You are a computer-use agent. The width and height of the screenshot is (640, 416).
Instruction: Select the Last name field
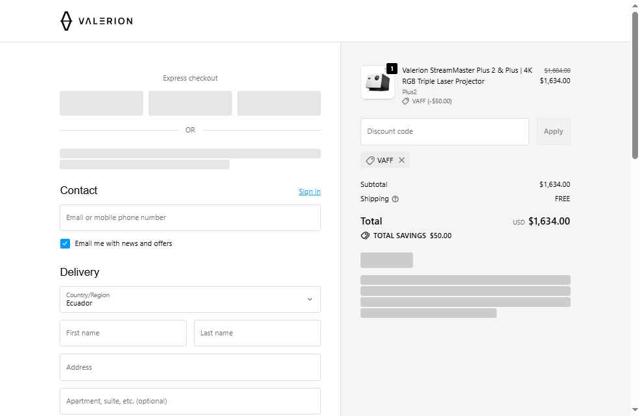(x=257, y=333)
